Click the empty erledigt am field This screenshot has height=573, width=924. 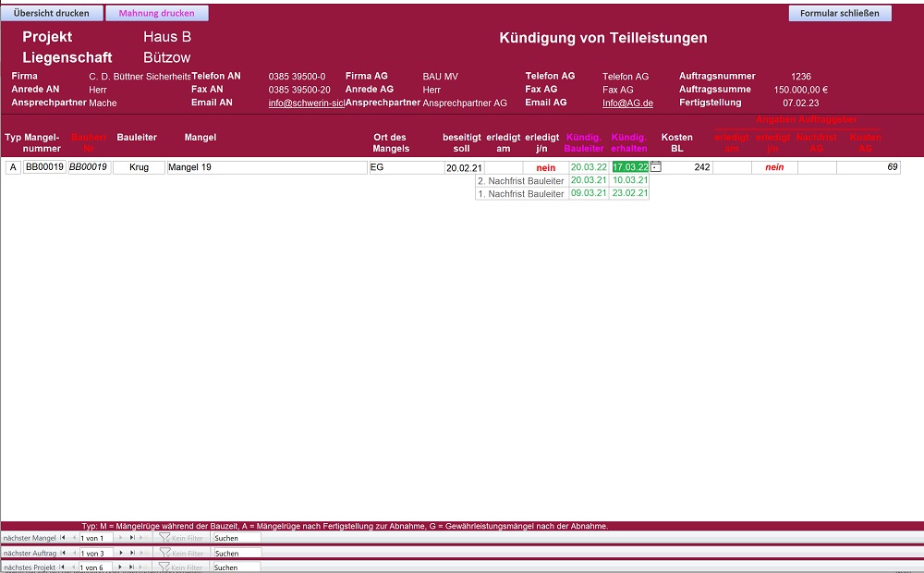(x=504, y=167)
